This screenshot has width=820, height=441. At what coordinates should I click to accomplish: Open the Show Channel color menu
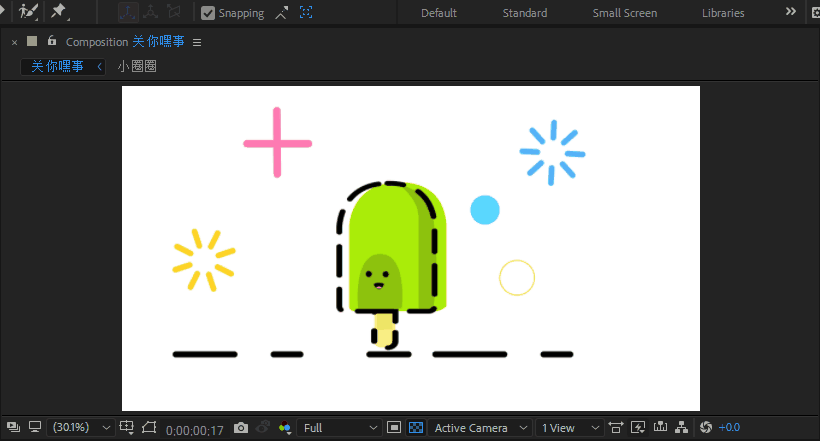pyautogui.click(x=284, y=428)
